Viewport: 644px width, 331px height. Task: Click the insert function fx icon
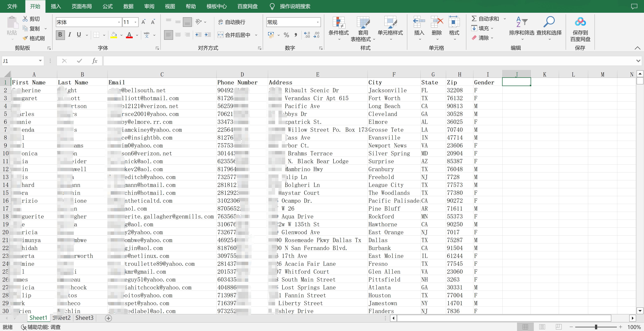point(94,61)
